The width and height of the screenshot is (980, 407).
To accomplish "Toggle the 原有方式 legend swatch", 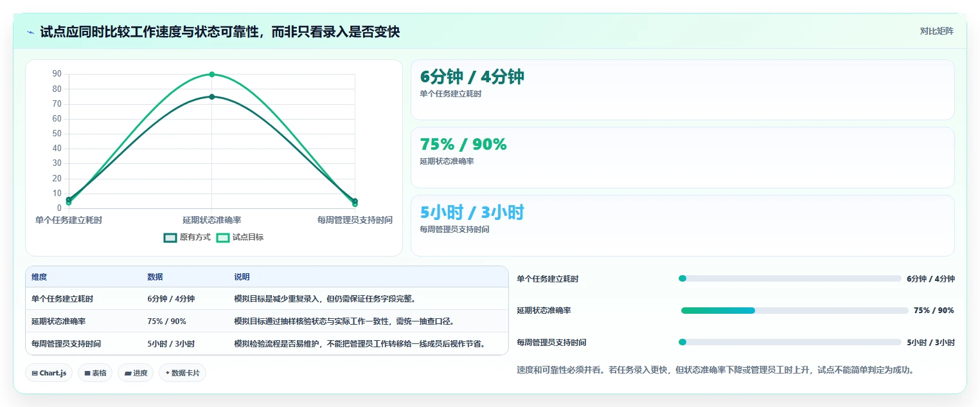I will coord(170,237).
